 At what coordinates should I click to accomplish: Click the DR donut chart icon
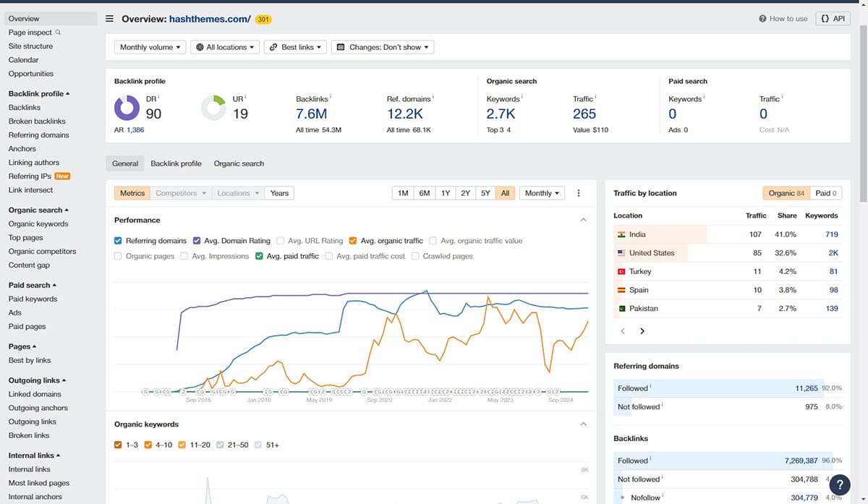(127, 109)
